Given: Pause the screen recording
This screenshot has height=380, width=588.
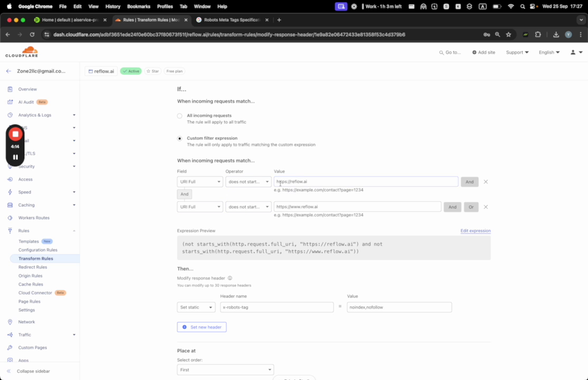Looking at the screenshot, I should [x=15, y=157].
